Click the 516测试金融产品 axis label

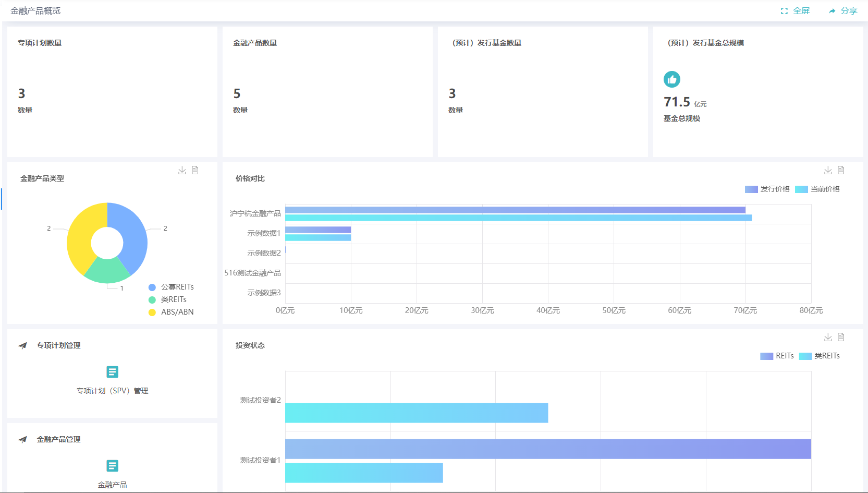pos(252,273)
